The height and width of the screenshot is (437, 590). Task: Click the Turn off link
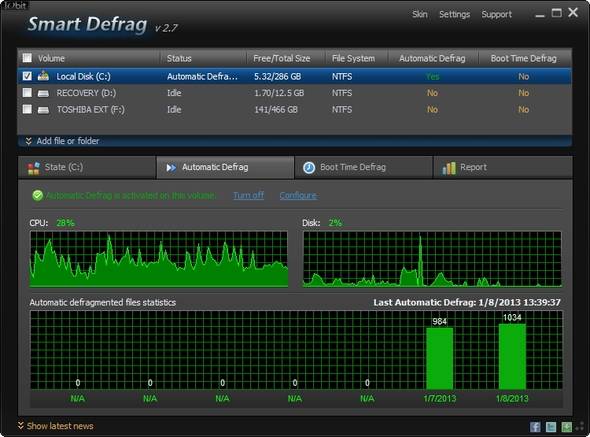coord(248,195)
